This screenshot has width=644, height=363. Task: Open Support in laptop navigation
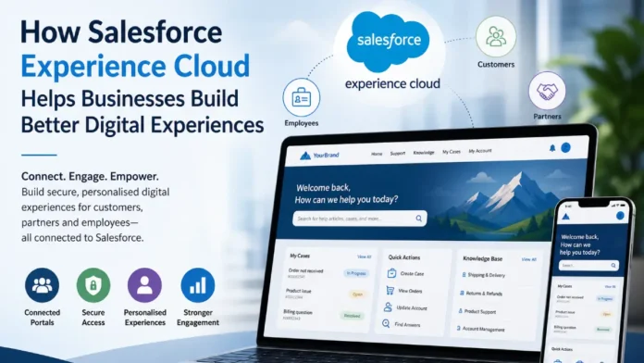point(398,153)
